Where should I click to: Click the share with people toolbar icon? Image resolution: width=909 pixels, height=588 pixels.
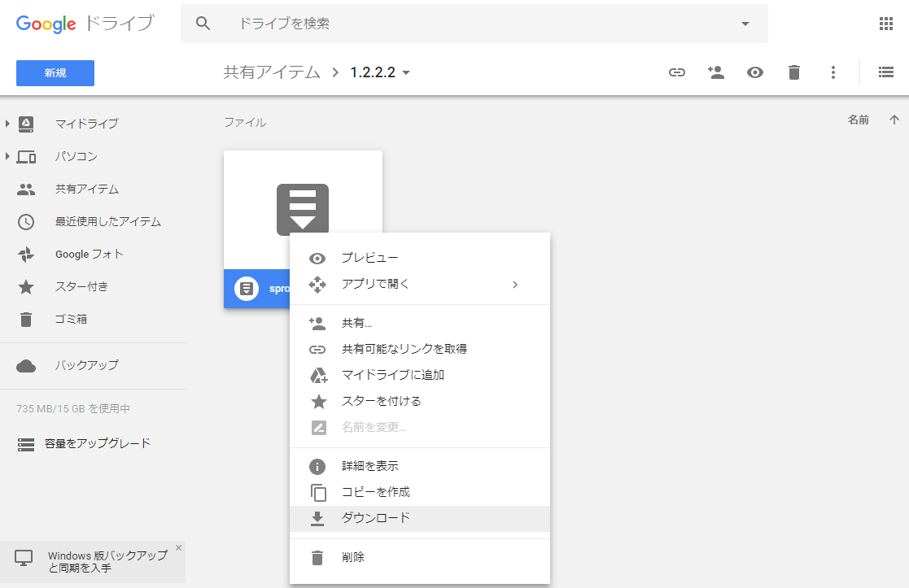(x=716, y=72)
